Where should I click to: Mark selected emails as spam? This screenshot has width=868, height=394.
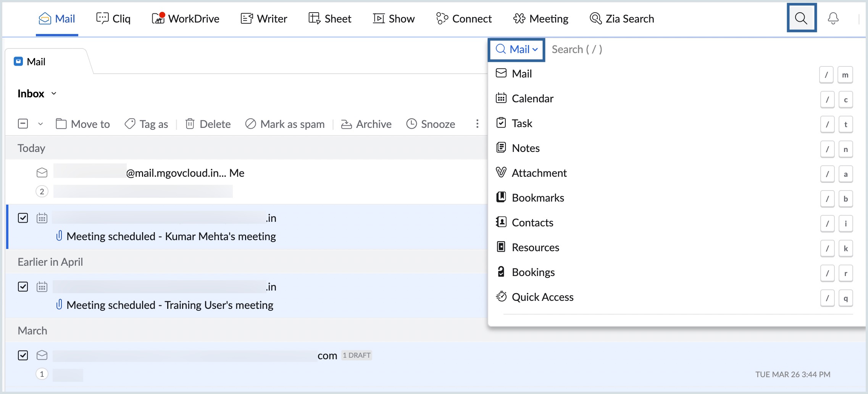point(285,124)
